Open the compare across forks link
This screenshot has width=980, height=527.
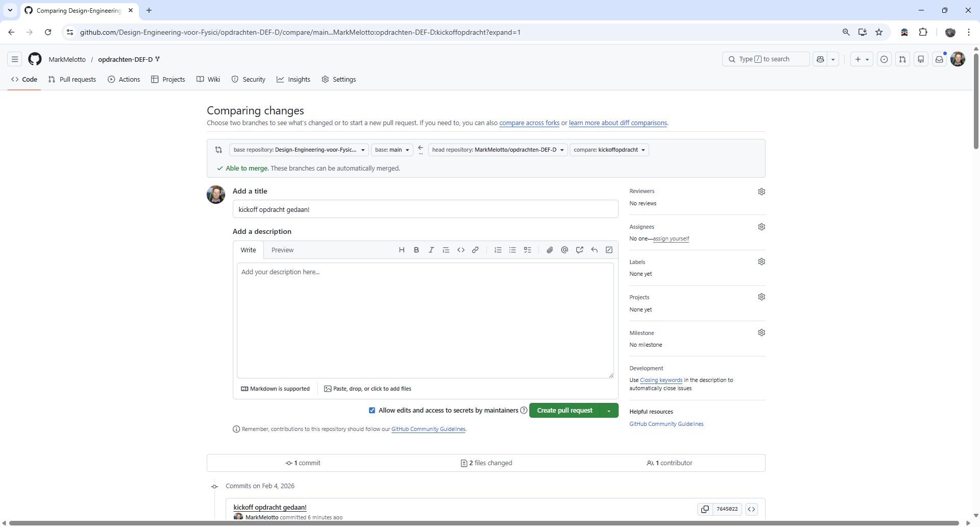[x=529, y=123]
